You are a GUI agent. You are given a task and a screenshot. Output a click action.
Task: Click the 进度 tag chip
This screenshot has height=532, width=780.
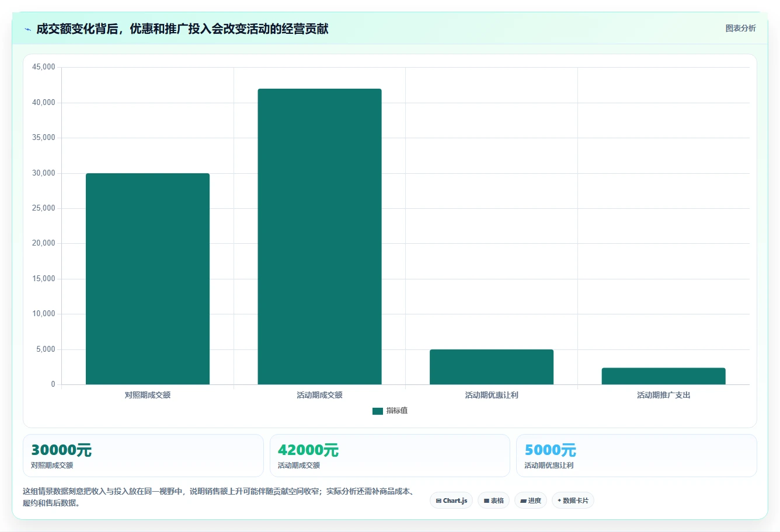[530, 501]
